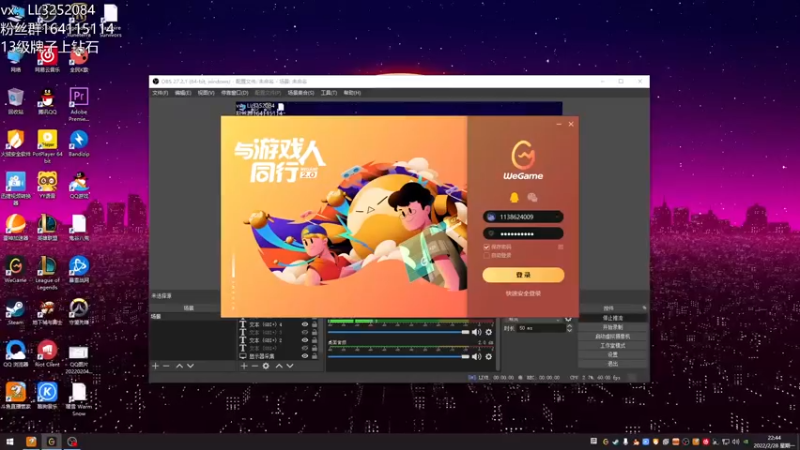Image resolution: width=800 pixels, height=450 pixels.
Task: Click the yellow 登录 button
Action: [523, 275]
